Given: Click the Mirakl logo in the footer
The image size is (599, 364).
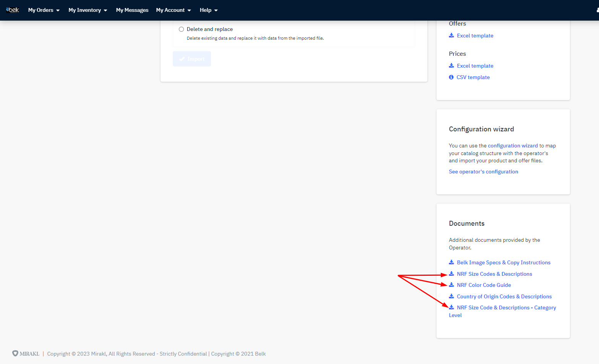Looking at the screenshot, I should (26, 354).
